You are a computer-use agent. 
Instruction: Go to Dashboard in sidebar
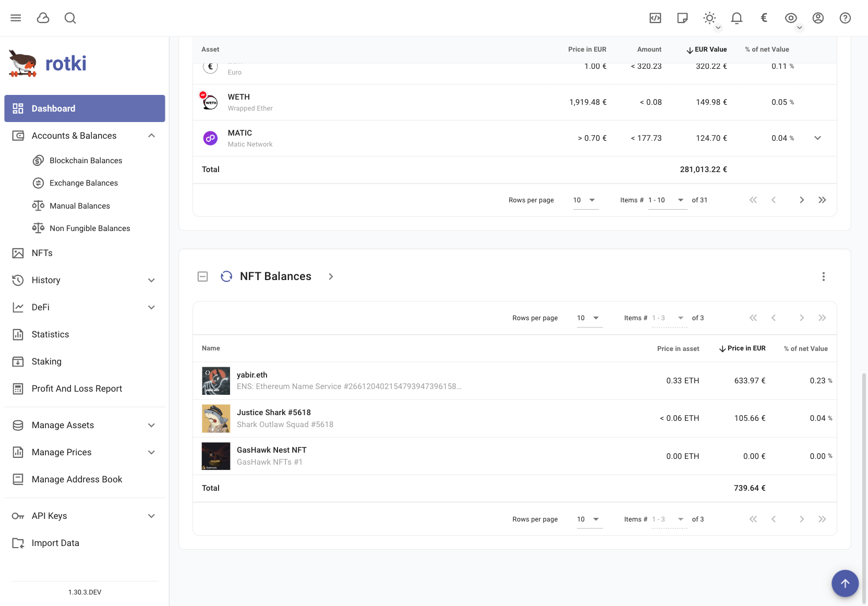coord(85,108)
